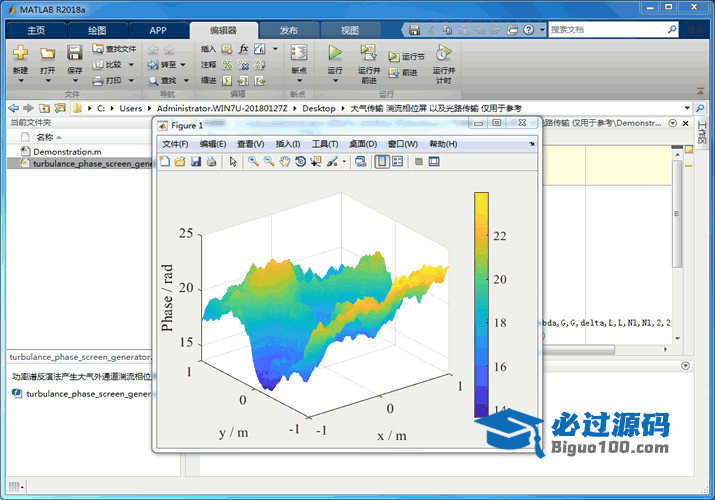Image resolution: width=715 pixels, height=500 pixels.
Task: Open the Brush tool dropdown arrow in Figure 1
Action: (x=344, y=161)
